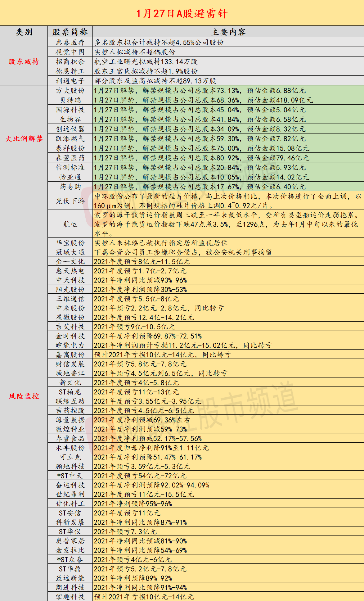Click the 大比例解禁 category cell
The width and height of the screenshot is (364, 601).
click(x=24, y=138)
